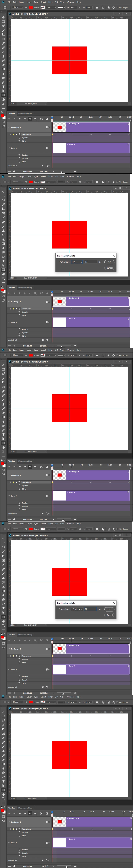This screenshot has height=868, width=133.
Task: Select Move tool in the dialog-free 30.00 fps window
Action: [3, 17]
